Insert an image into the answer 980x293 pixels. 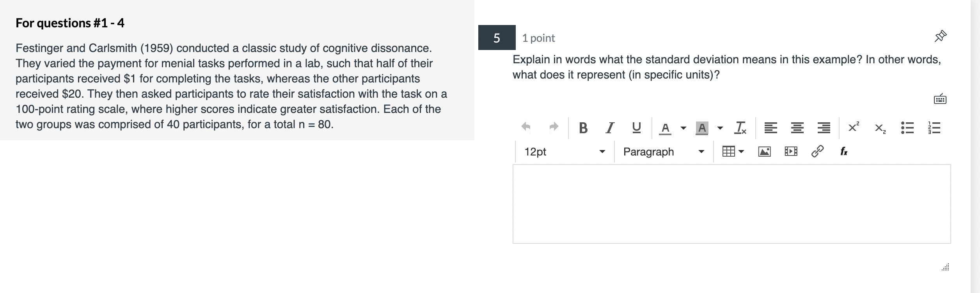pos(764,152)
